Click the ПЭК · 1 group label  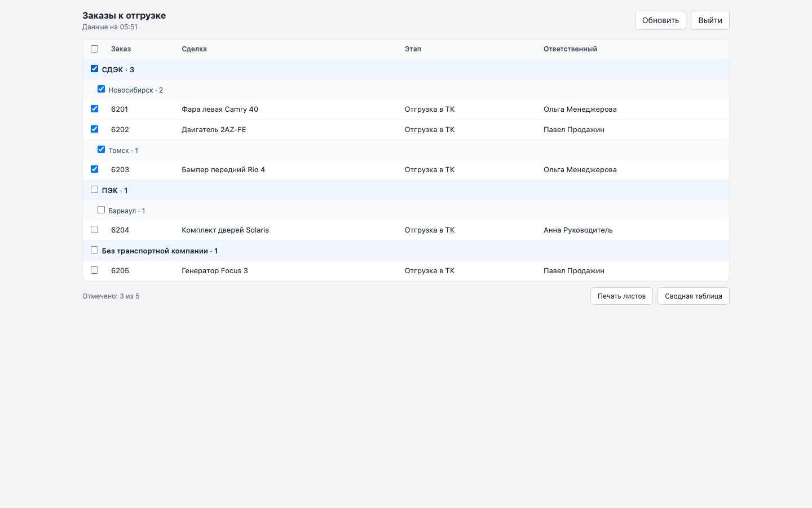point(114,191)
